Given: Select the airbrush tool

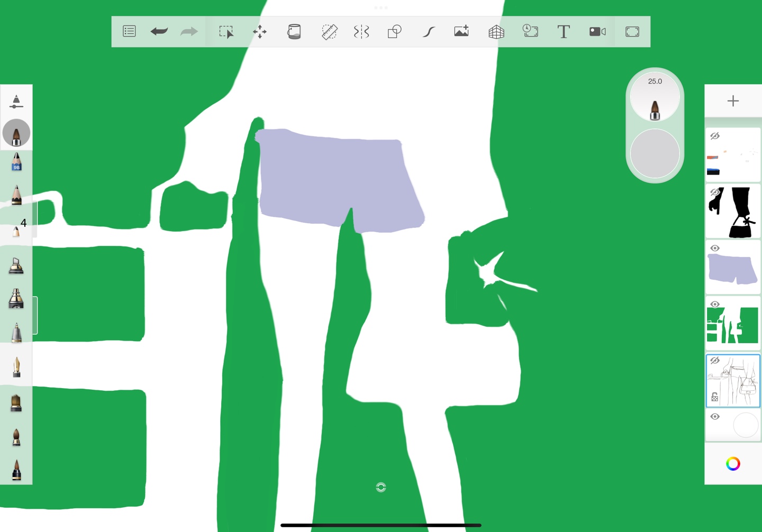Looking at the screenshot, I should [16, 299].
